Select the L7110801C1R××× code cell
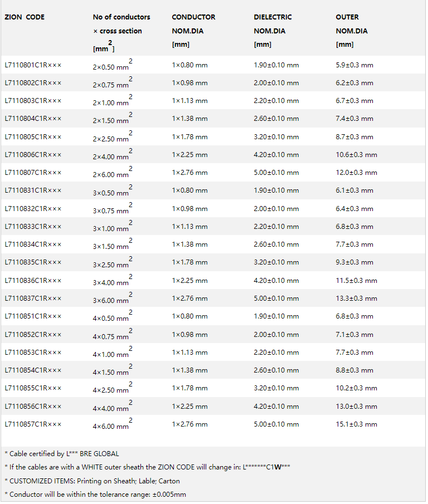Image resolution: width=428 pixels, height=504 pixels. (33, 65)
